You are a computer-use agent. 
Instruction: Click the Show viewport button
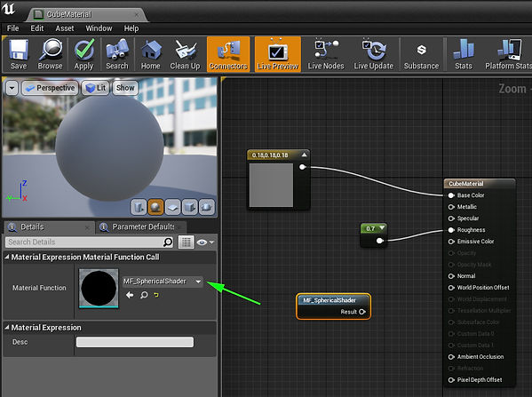125,88
